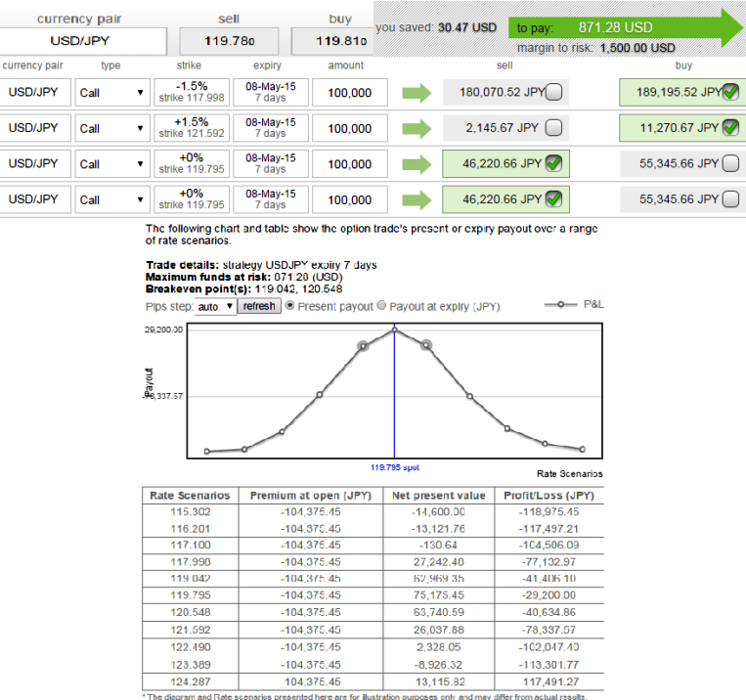Expand Call type dropdown in last row
The height and width of the screenshot is (700, 746).
(x=111, y=199)
